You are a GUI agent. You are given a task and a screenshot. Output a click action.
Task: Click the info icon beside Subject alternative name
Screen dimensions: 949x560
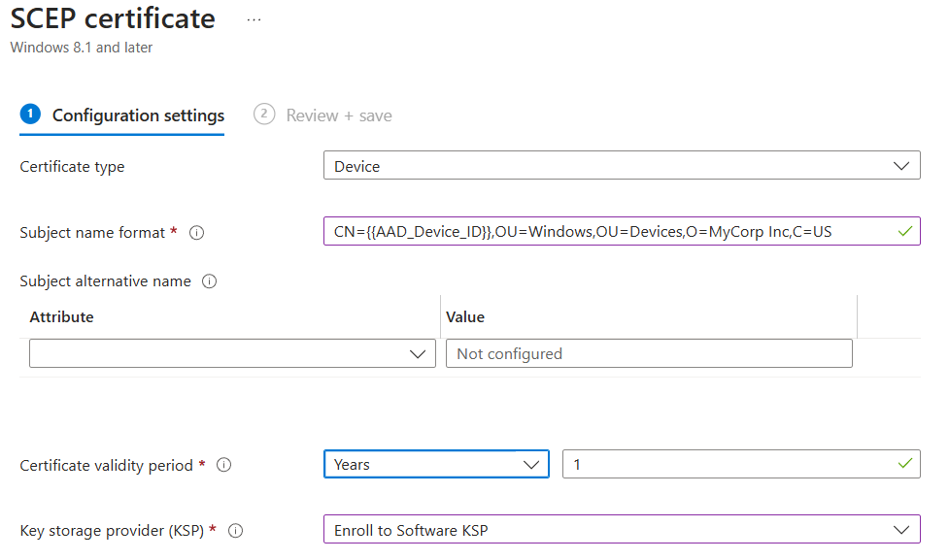pyautogui.click(x=211, y=281)
